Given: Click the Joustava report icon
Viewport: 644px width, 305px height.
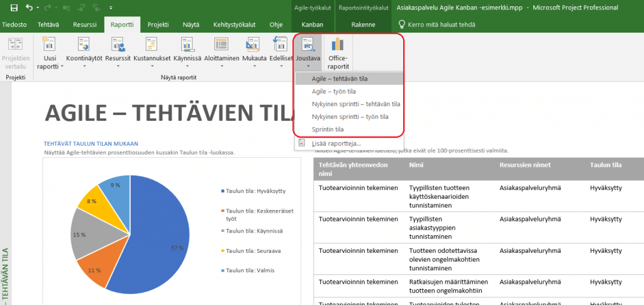Looking at the screenshot, I should (x=308, y=44).
